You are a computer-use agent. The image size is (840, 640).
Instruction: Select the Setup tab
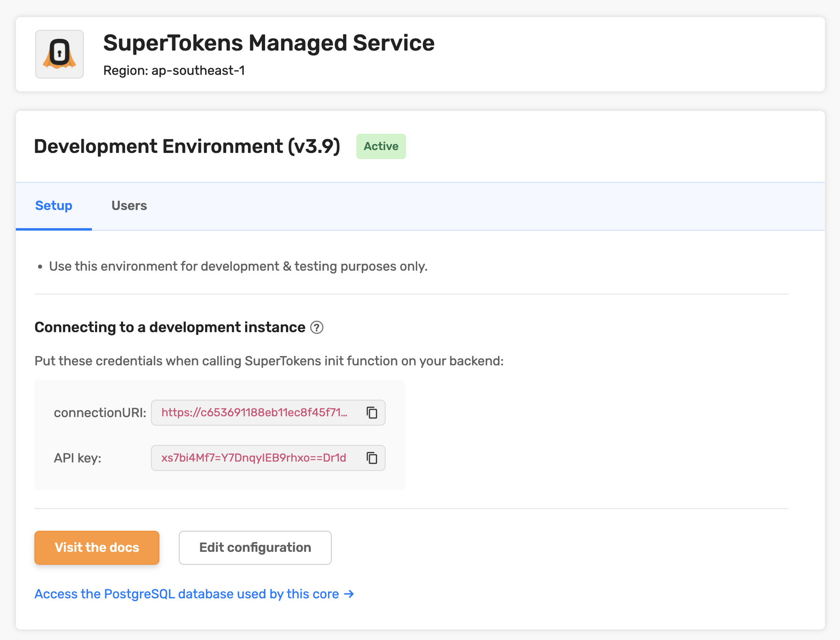(53, 206)
